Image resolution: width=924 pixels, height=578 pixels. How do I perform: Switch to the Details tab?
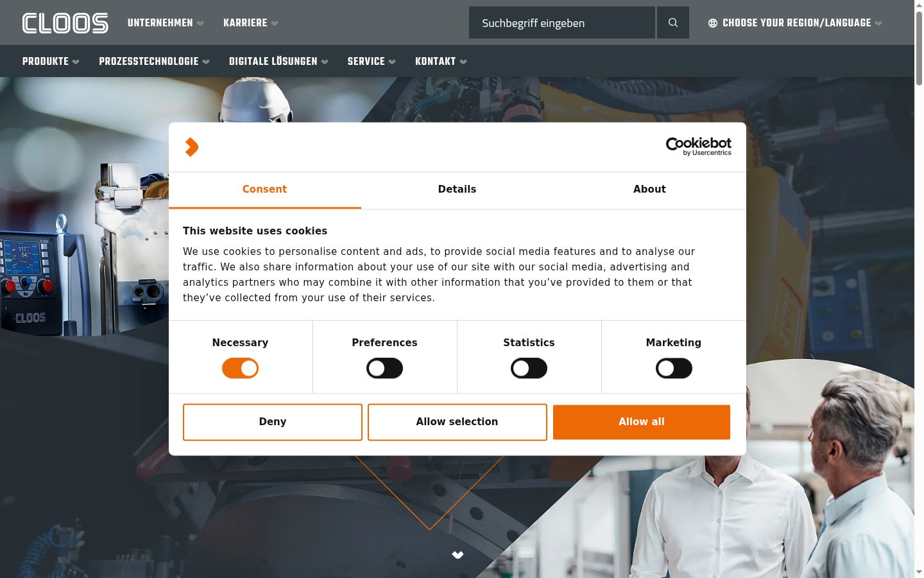(457, 189)
